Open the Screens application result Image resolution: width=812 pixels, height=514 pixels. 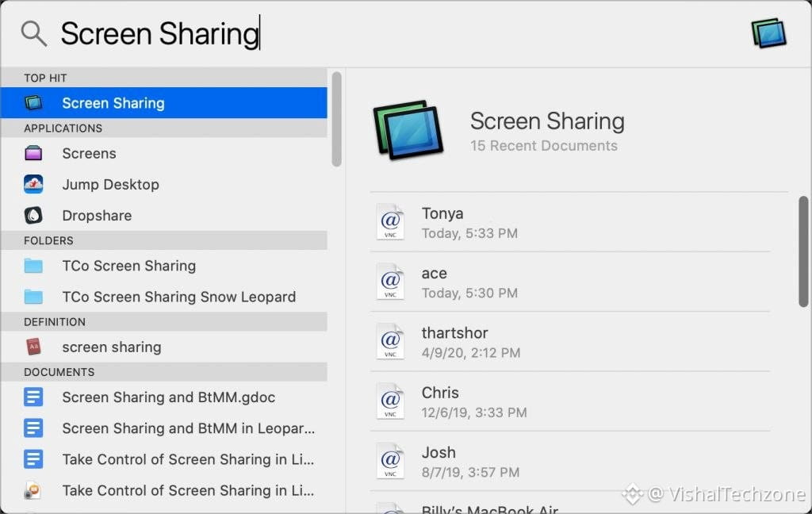pyautogui.click(x=163, y=153)
